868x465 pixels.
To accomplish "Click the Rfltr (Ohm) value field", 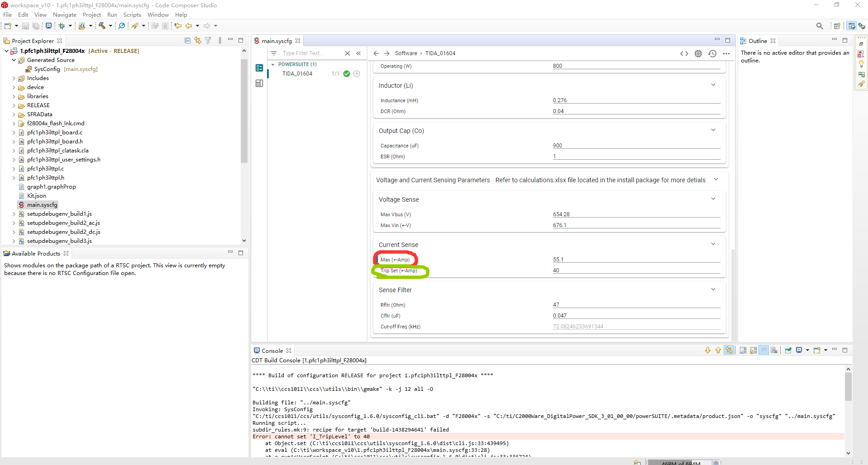I will [x=636, y=305].
